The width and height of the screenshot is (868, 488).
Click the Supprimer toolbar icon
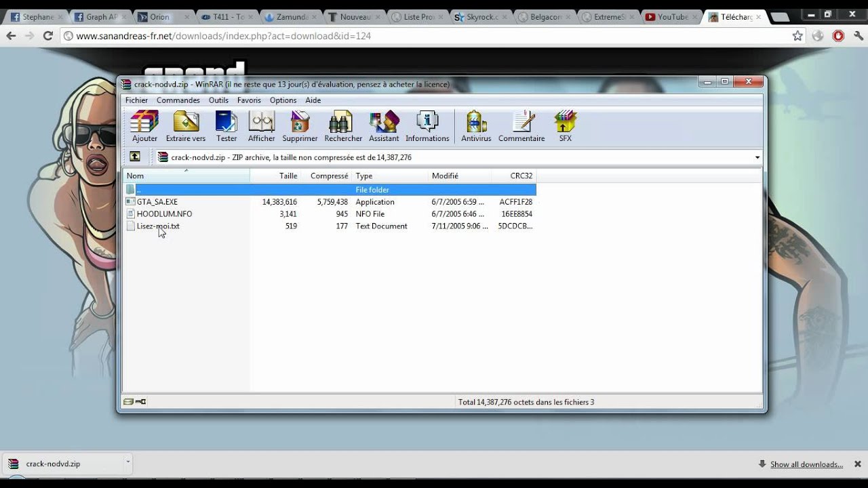click(300, 122)
